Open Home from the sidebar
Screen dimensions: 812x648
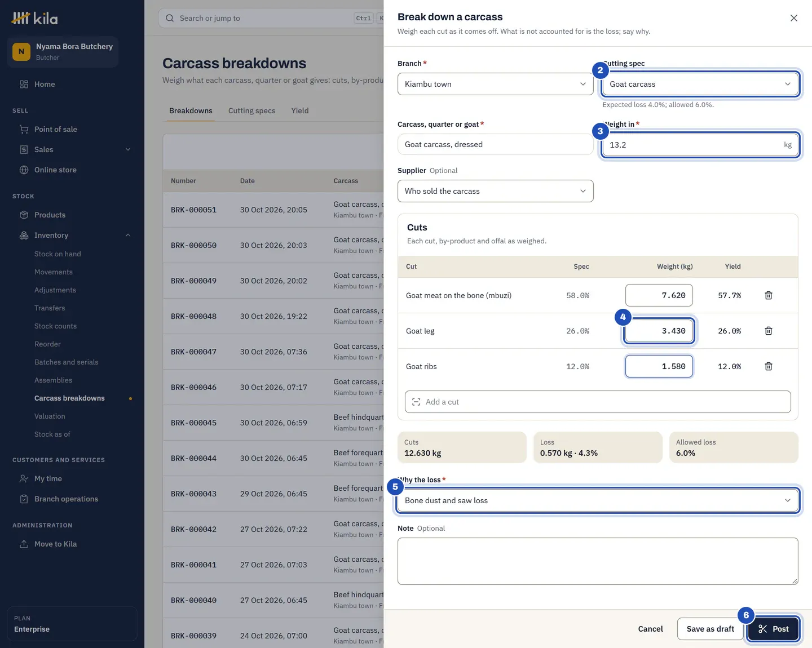45,84
